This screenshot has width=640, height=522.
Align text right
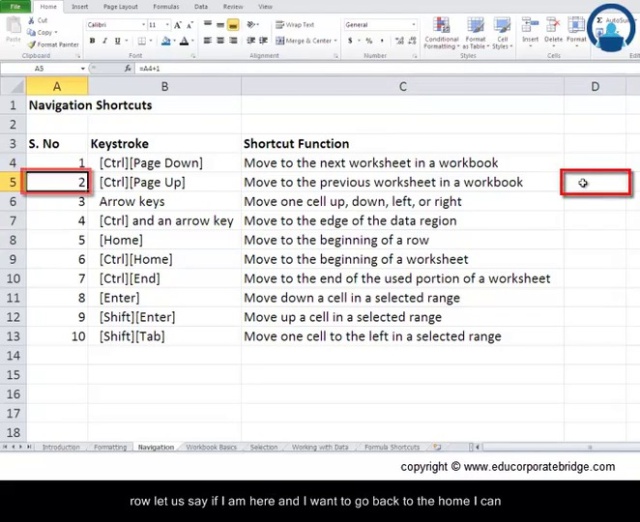coord(233,40)
